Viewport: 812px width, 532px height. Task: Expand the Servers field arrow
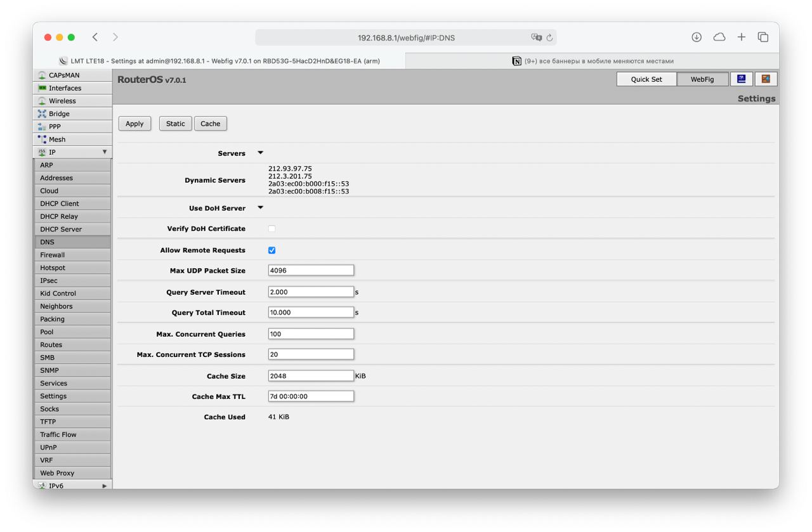point(260,153)
